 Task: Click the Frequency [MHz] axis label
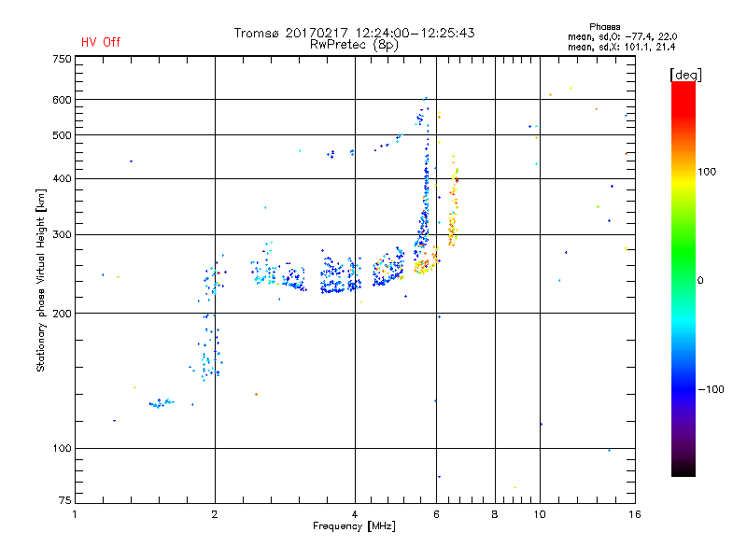354,526
